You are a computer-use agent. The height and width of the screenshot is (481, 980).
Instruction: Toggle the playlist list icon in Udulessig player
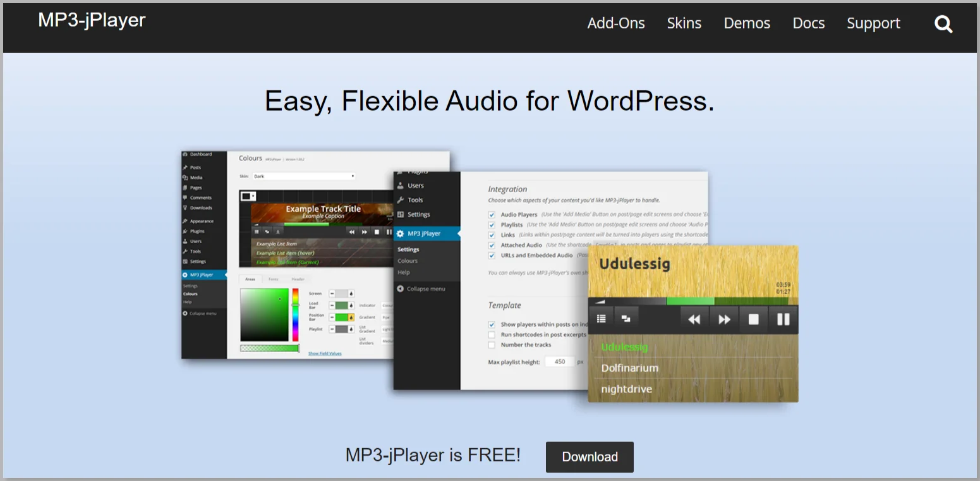click(602, 319)
